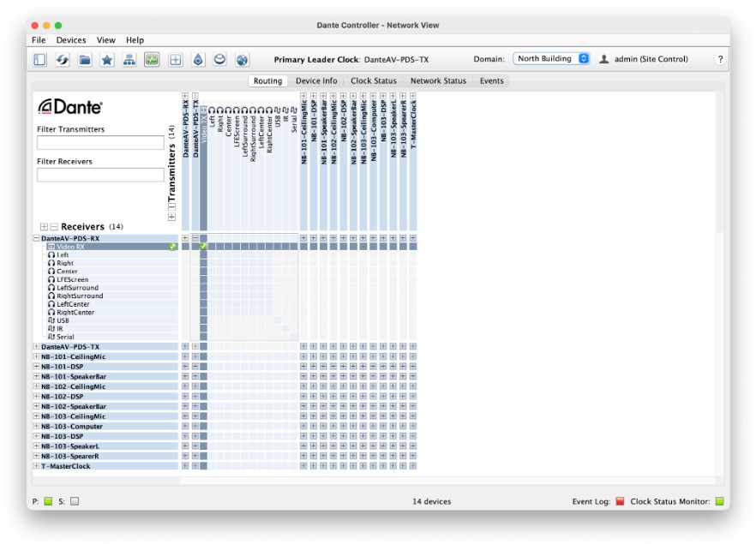Screen dimensions: 756x544
Task: Collapse the DanteAV-PDS-RX receiver tree
Action: 36,238
